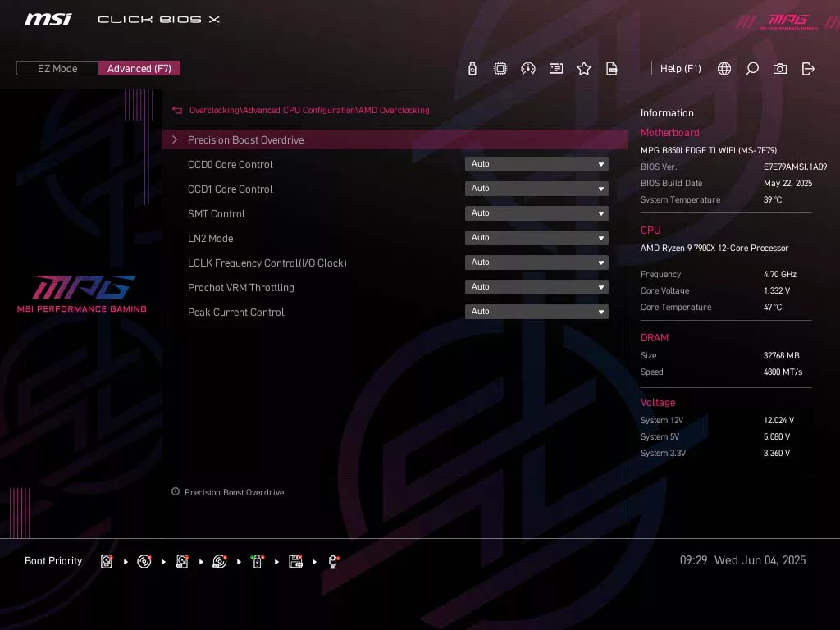Open CCD0 Core Control dropdown
The image size is (840, 630).
tap(536, 164)
